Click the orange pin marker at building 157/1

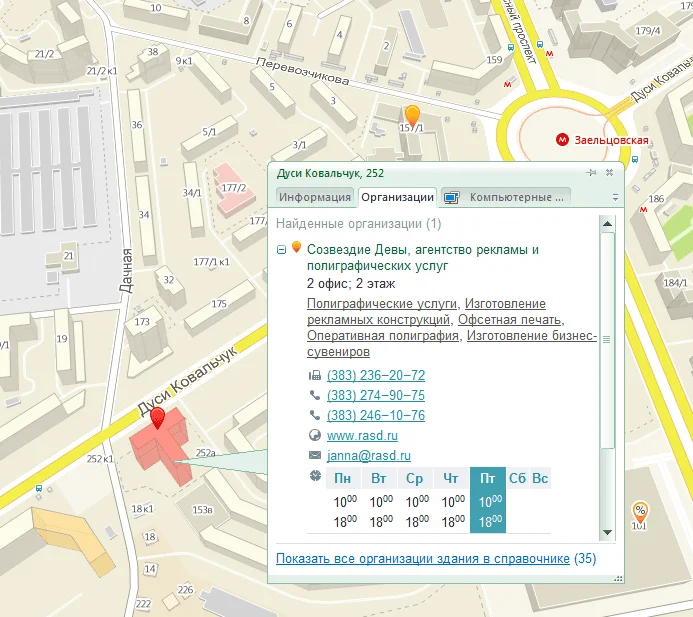pyautogui.click(x=412, y=117)
